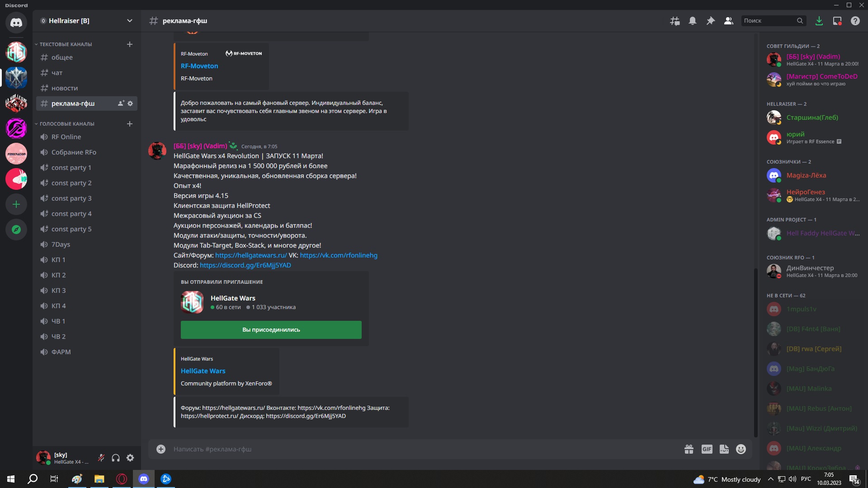
Task: Toggle headphones deafen in user panel
Action: coord(116,458)
